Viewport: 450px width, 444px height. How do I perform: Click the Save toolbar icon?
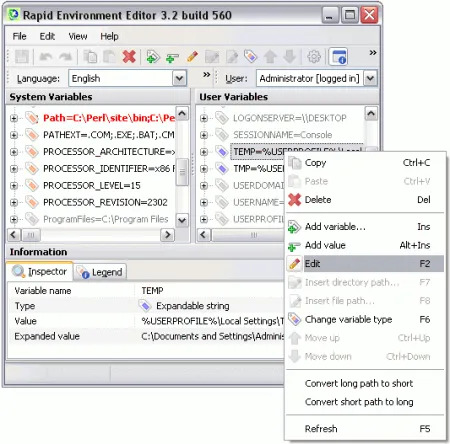22,56
